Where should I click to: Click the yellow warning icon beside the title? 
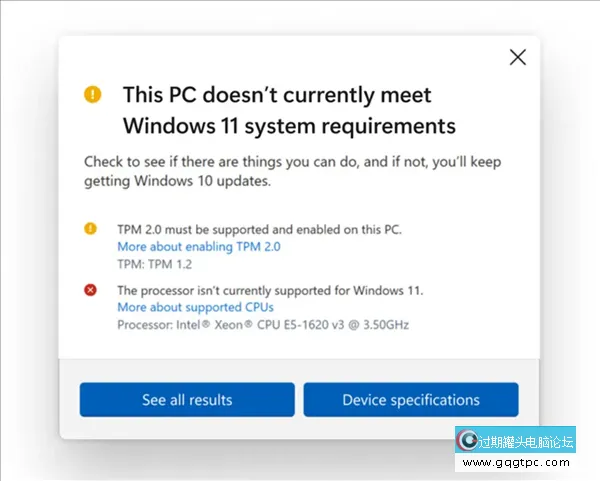coord(93,95)
